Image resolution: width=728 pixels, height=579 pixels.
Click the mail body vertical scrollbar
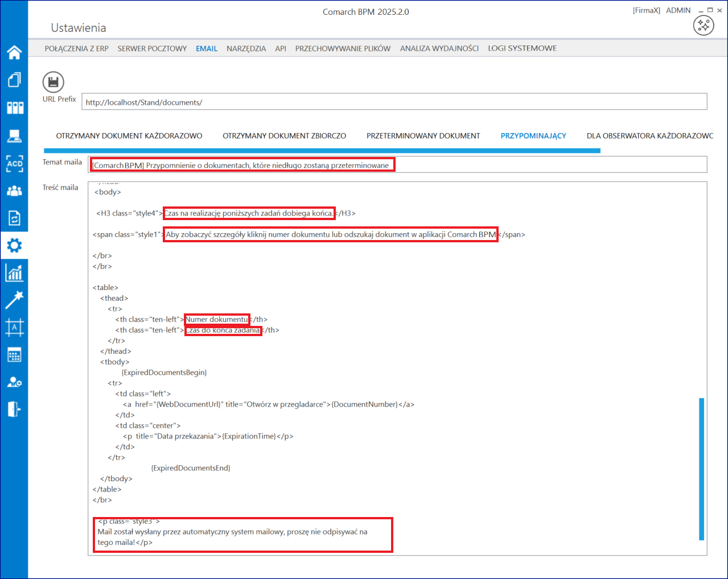701,469
